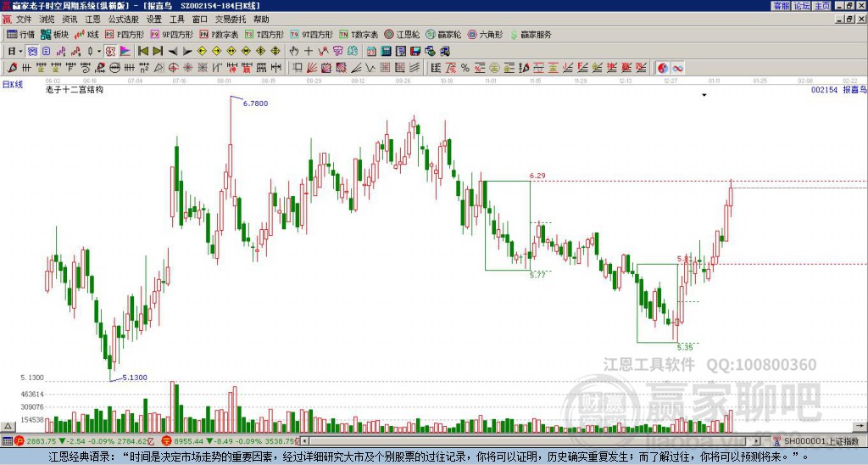Open the 公式选股 menu
Screen dimensions: 868x465
coord(123,20)
